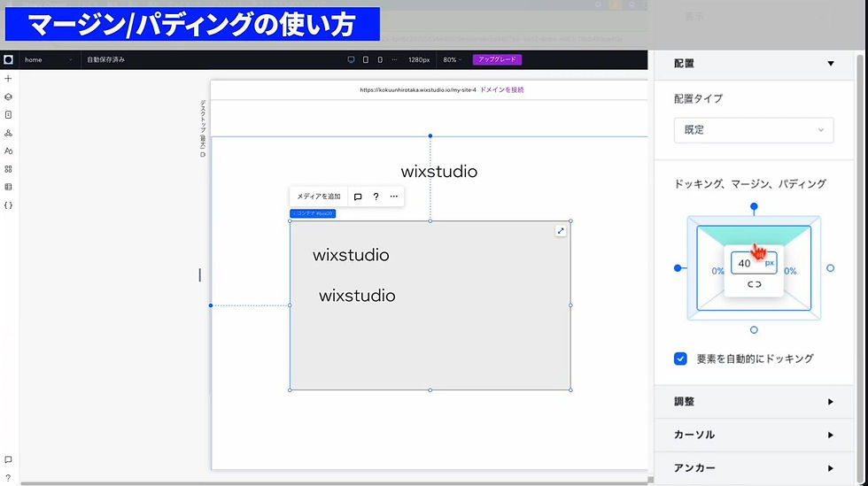
Task: Select the wixstudio heading above the container
Action: pos(439,171)
